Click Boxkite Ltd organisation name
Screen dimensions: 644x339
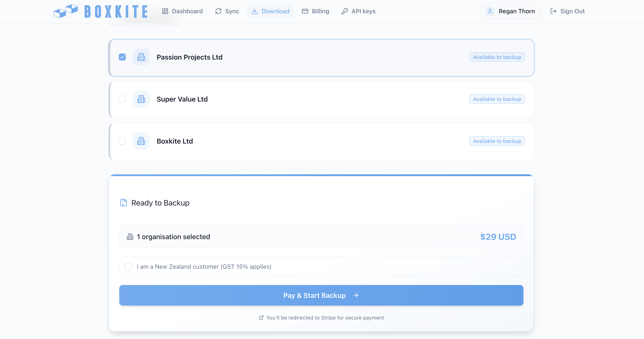click(x=175, y=141)
